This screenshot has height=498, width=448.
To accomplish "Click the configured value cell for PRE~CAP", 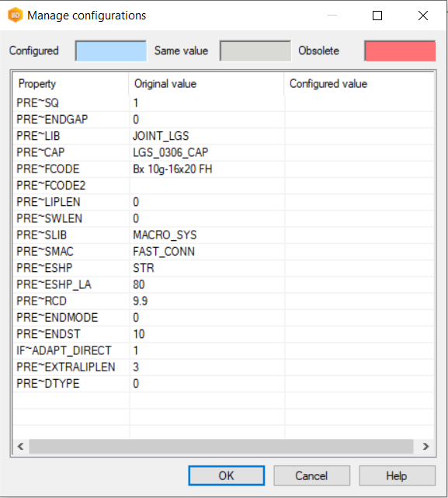I will [359, 152].
